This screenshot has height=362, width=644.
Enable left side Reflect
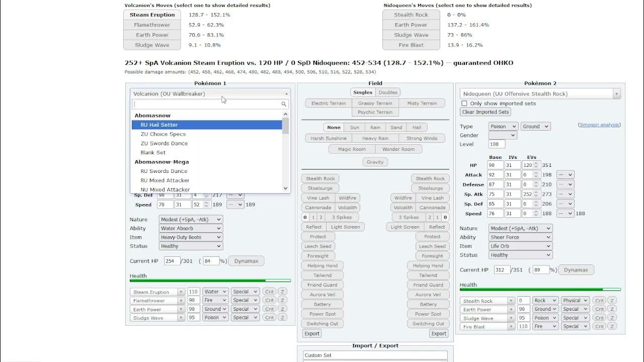pyautogui.click(x=314, y=227)
